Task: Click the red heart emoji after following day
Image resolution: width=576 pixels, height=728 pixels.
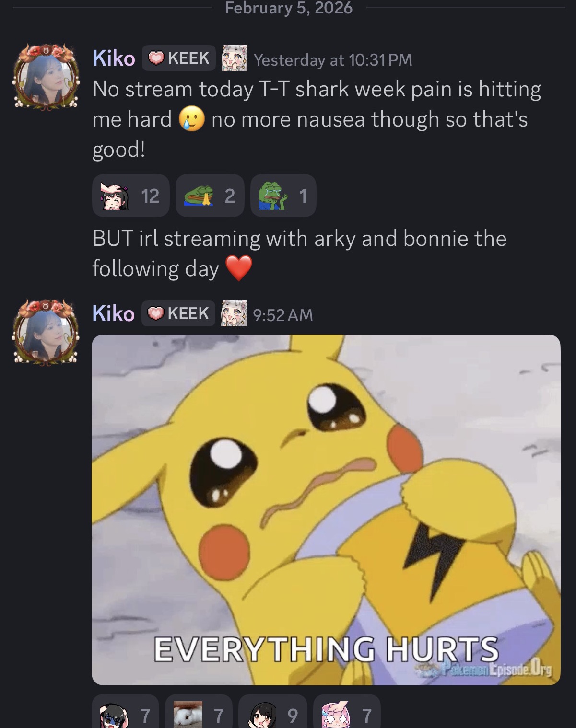Action: 239,268
